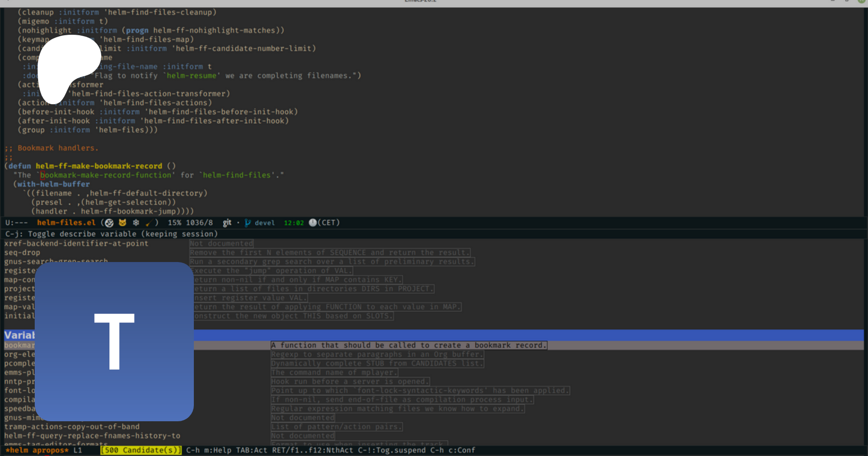This screenshot has width=868, height=456.
Task: Click helm-ff-make-bookmark-record function name
Action: pyautogui.click(x=98, y=166)
